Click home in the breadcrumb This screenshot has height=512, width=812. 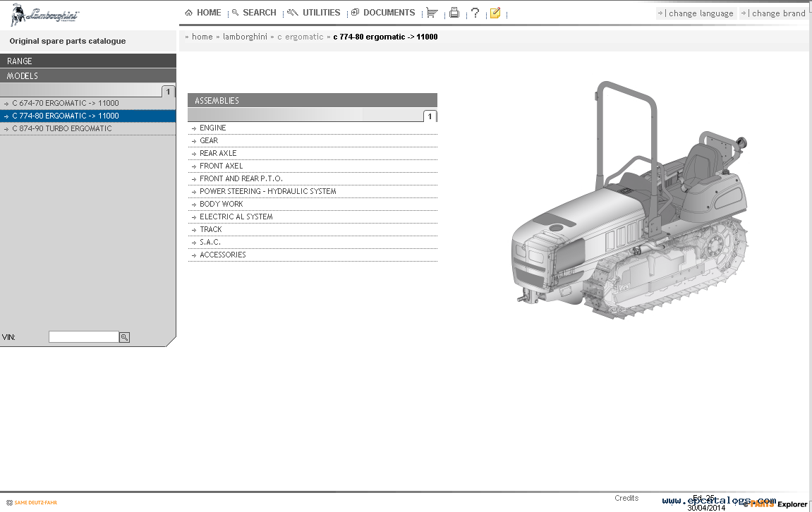pyautogui.click(x=202, y=37)
